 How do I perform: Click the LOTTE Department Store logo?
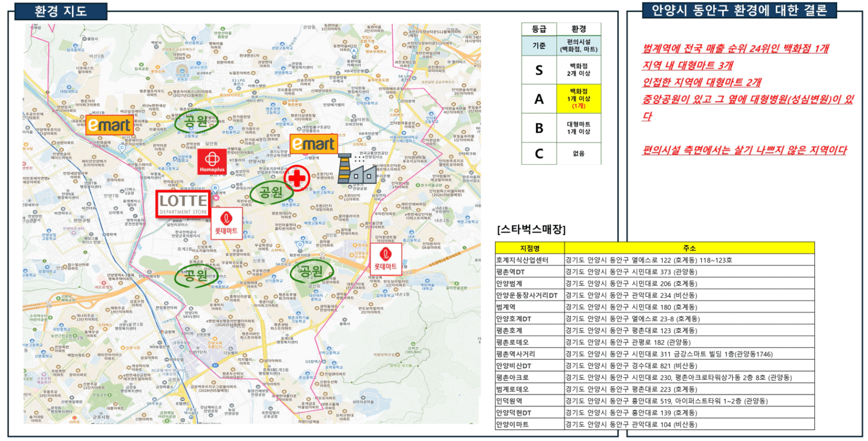[183, 204]
